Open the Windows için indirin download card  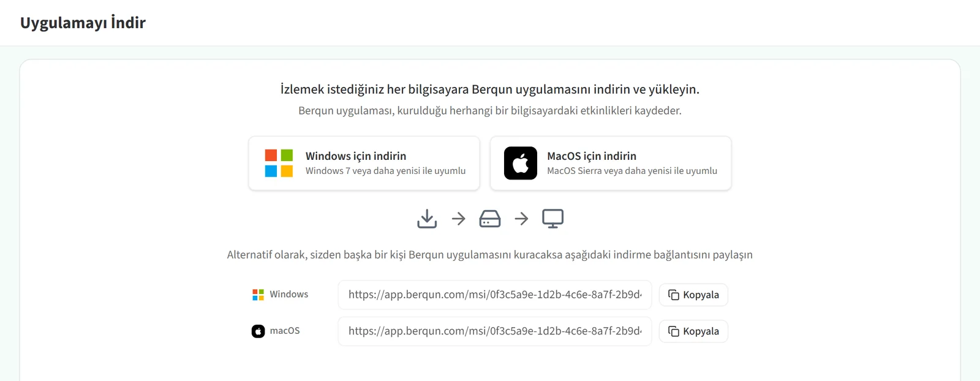[x=364, y=164]
